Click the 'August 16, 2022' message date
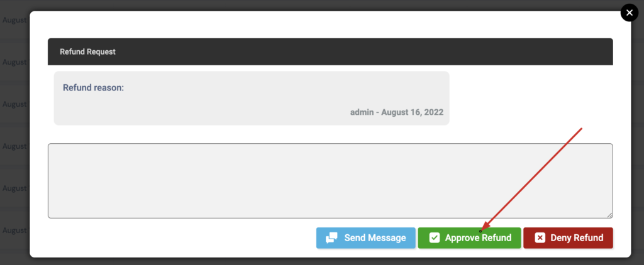 coord(413,112)
